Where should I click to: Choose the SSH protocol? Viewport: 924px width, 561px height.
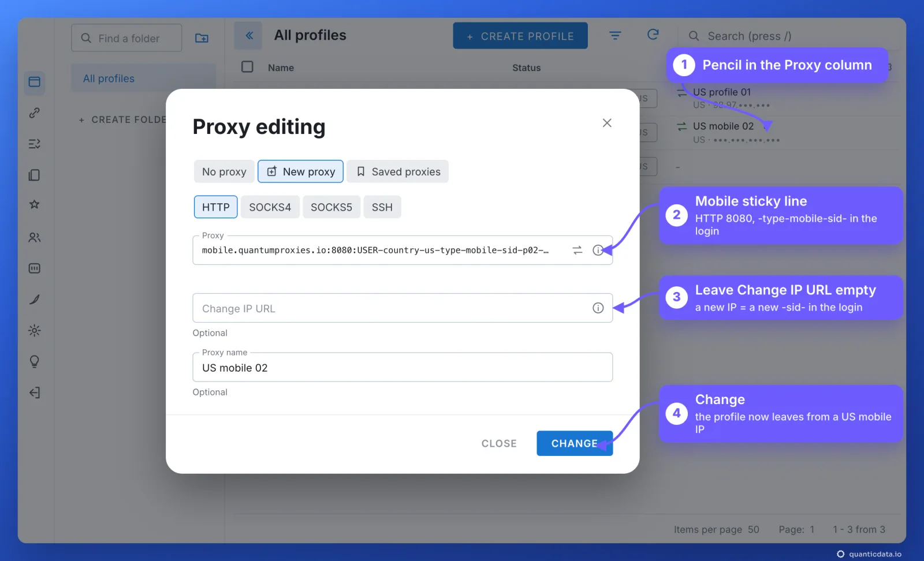pos(382,207)
